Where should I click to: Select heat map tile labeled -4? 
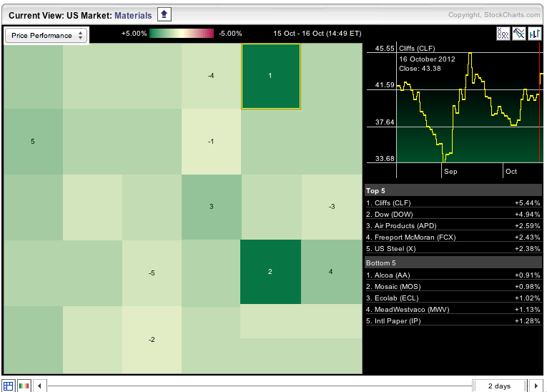click(x=211, y=76)
